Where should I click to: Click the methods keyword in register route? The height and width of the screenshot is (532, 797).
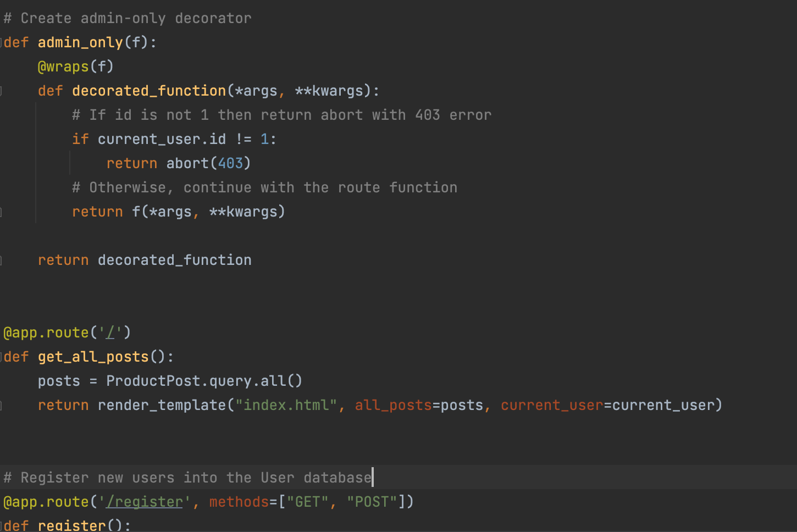coord(239,502)
